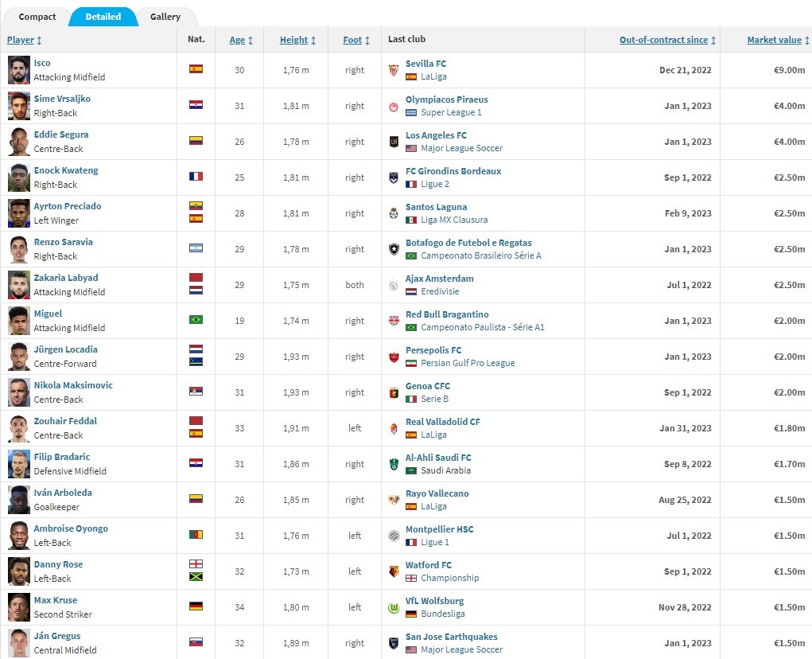Sort table by Age column
This screenshot has height=659, width=812.
click(241, 40)
